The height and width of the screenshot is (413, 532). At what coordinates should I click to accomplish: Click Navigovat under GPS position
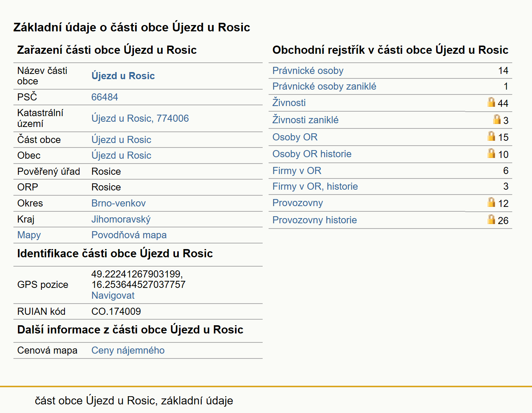coord(113,295)
